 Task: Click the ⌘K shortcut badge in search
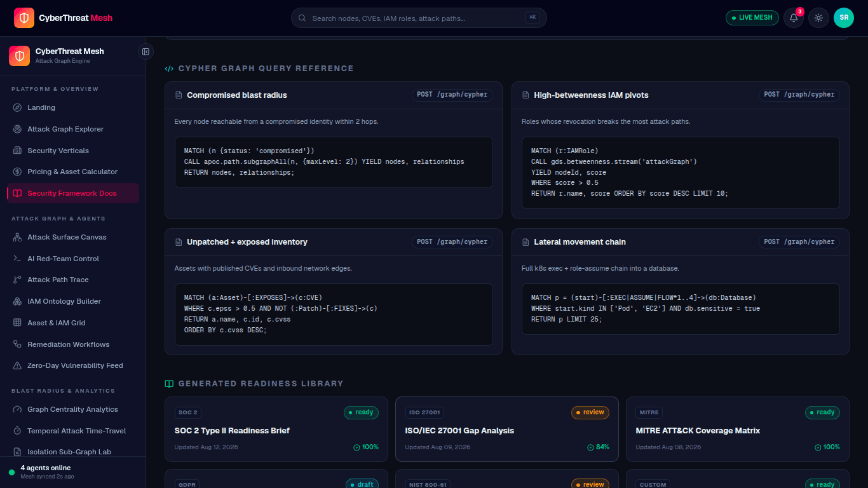coord(532,18)
